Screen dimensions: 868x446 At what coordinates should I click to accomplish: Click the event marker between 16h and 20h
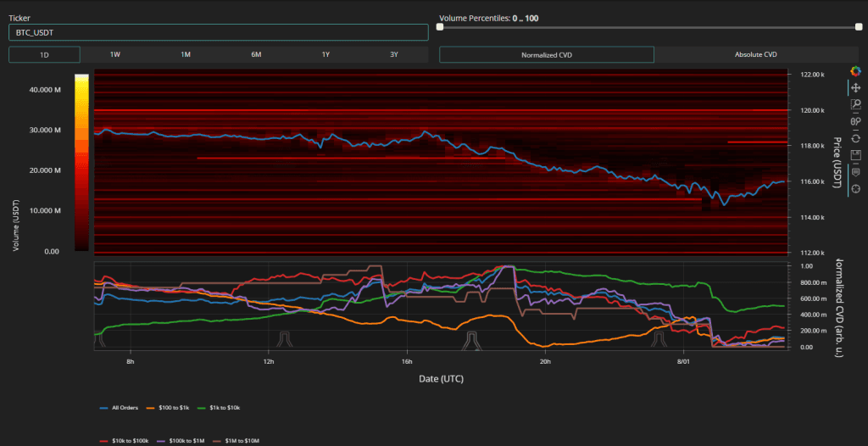pyautogui.click(x=471, y=341)
